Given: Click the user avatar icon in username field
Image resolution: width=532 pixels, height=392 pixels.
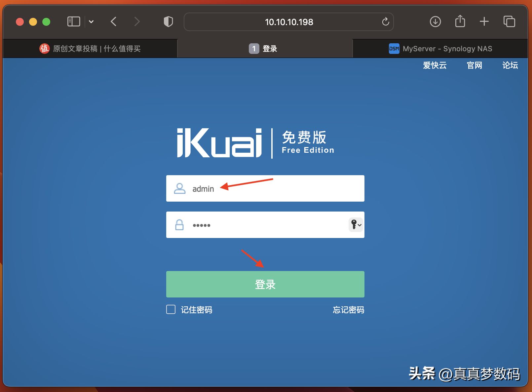Looking at the screenshot, I should pyautogui.click(x=180, y=188).
